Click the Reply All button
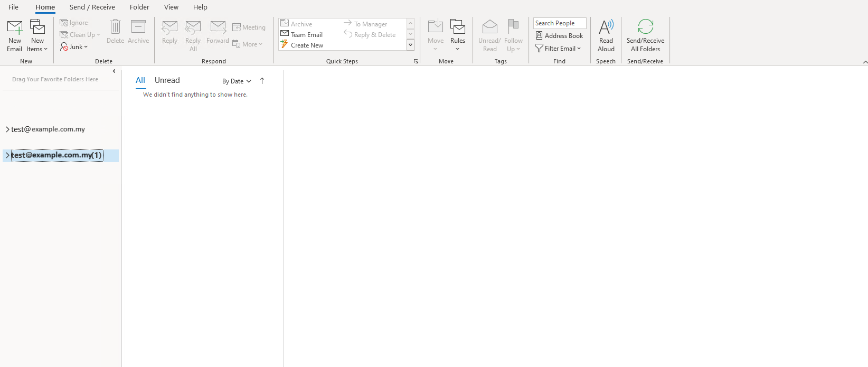The width and height of the screenshot is (868, 367). (x=193, y=35)
